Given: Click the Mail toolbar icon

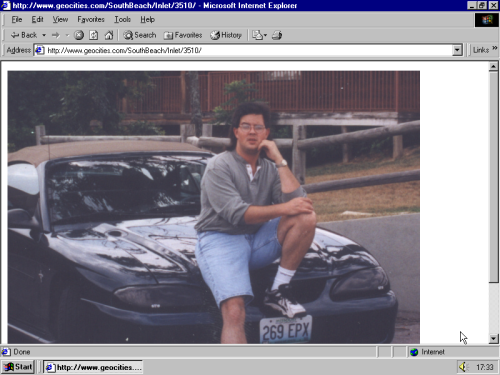Looking at the screenshot, I should click(257, 35).
